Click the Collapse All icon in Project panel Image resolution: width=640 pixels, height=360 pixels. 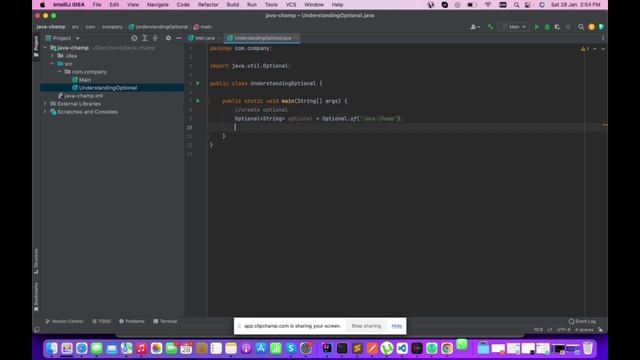(x=155, y=38)
